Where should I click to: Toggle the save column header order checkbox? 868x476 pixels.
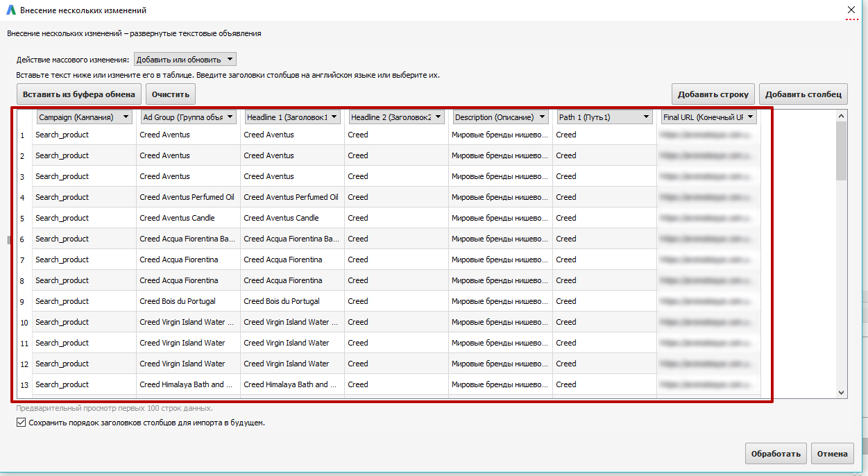point(21,422)
